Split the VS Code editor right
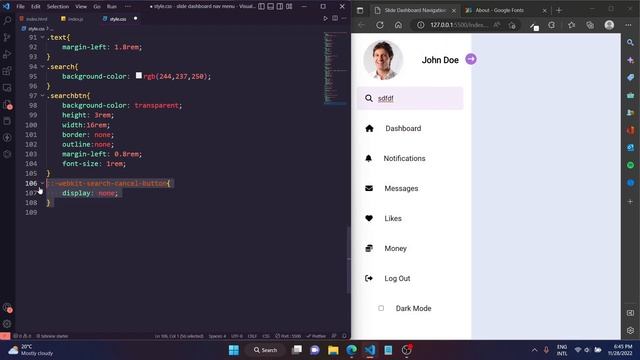The image size is (640, 360). [335, 18]
